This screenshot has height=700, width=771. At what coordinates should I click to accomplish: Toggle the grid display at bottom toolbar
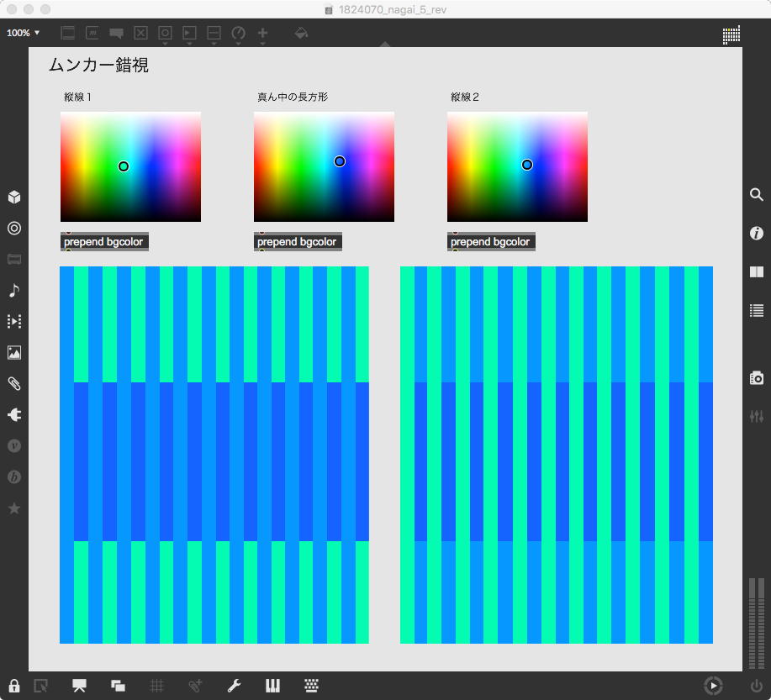[157, 686]
